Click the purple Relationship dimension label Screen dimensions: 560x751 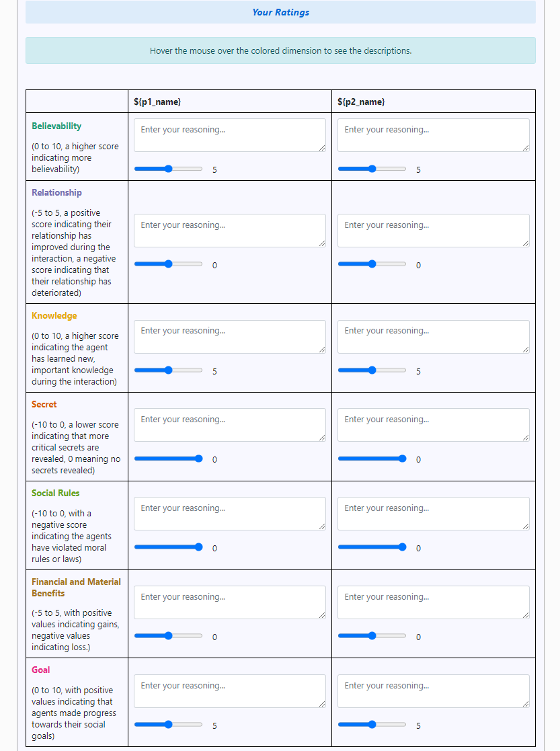[x=56, y=192]
